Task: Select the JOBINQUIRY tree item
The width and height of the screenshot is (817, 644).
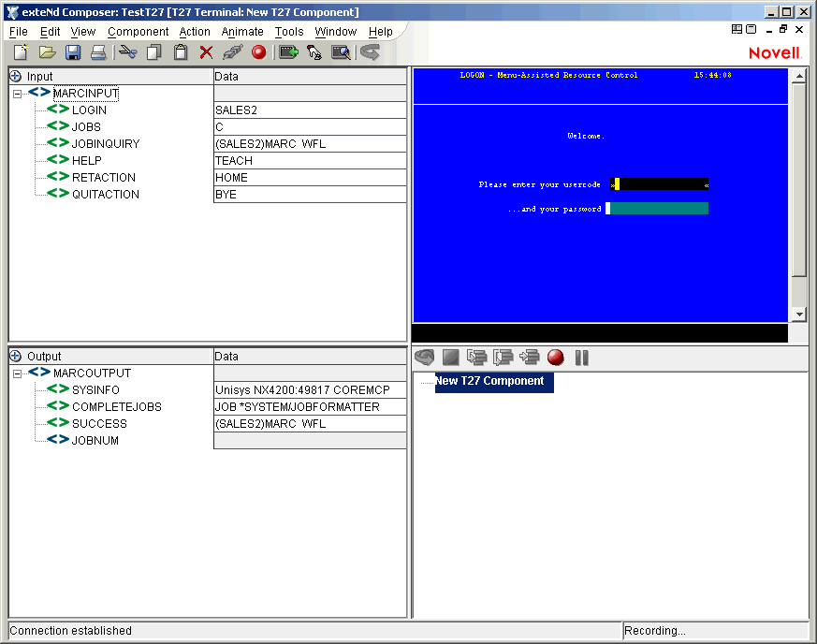Action: click(106, 144)
